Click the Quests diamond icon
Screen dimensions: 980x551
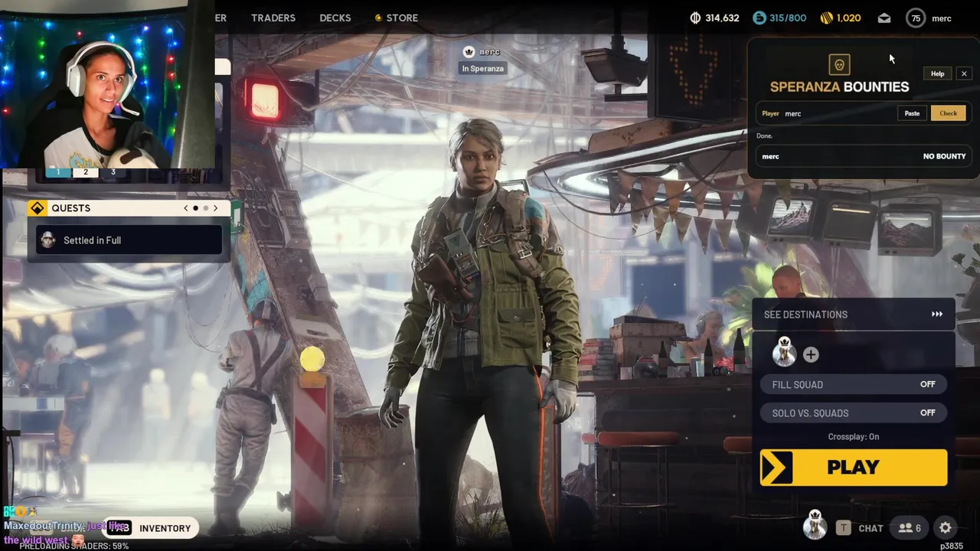38,208
